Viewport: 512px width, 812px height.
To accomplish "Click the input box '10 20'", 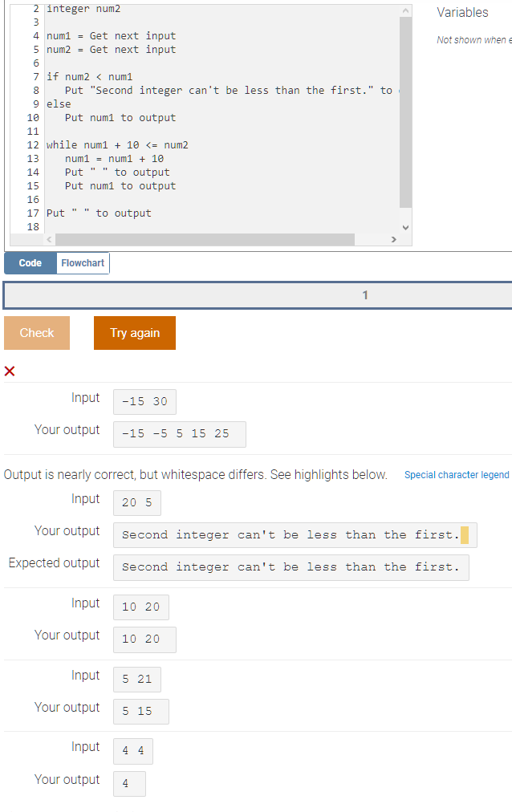I will click(x=141, y=607).
